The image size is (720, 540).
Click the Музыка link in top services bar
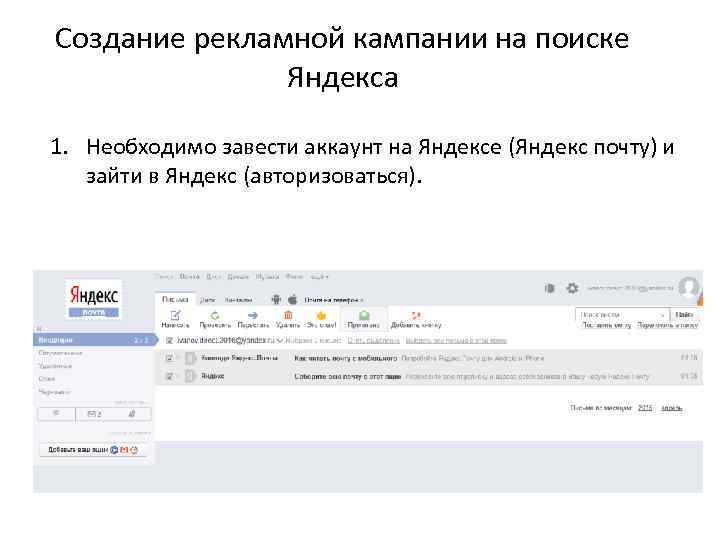pyautogui.click(x=267, y=276)
